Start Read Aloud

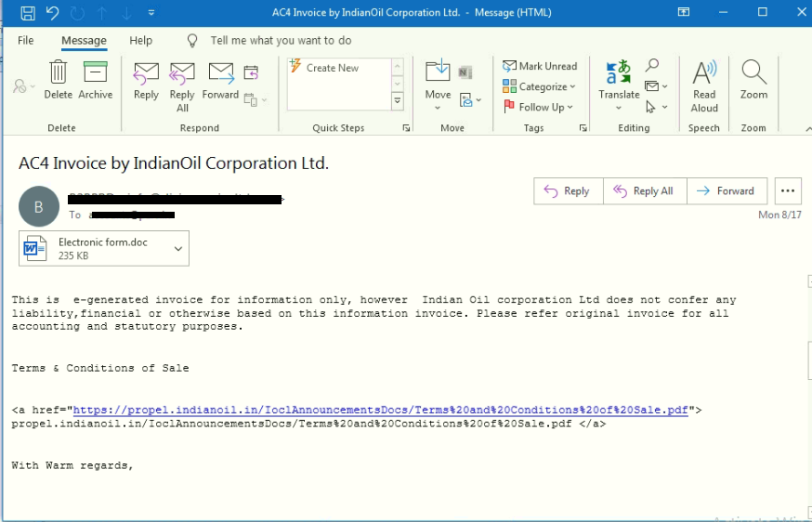[704, 86]
